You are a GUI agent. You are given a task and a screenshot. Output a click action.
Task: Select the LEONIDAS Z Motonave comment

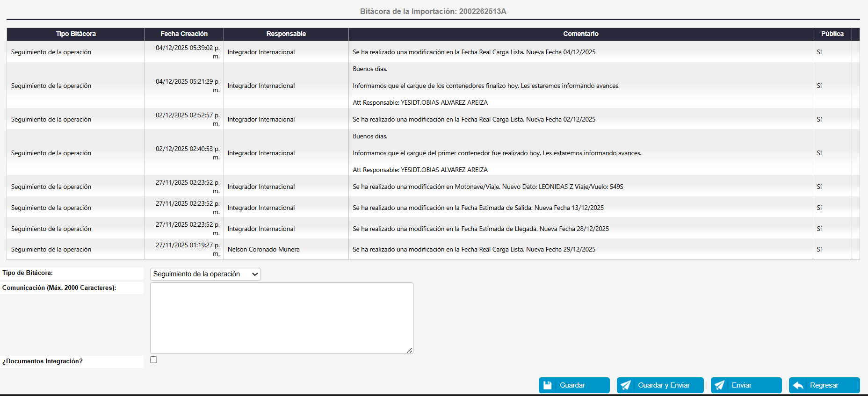coord(488,187)
